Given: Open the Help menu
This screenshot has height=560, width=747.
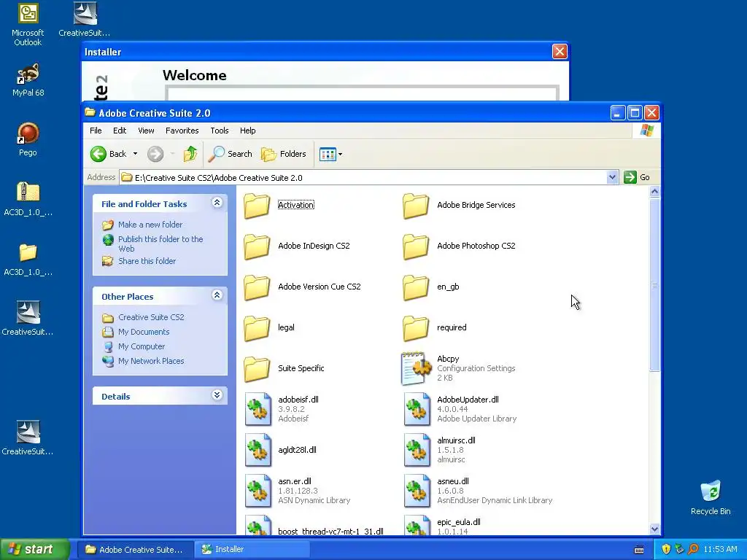Looking at the screenshot, I should [x=248, y=131].
